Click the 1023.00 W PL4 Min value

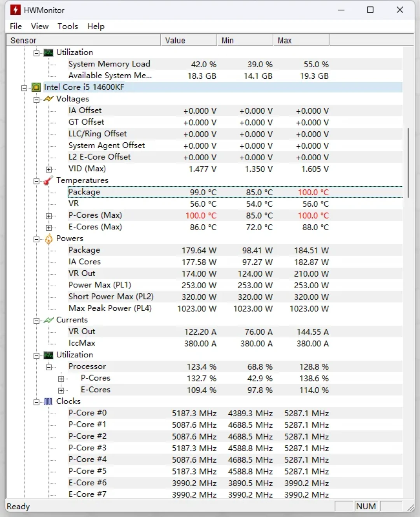[253, 309]
